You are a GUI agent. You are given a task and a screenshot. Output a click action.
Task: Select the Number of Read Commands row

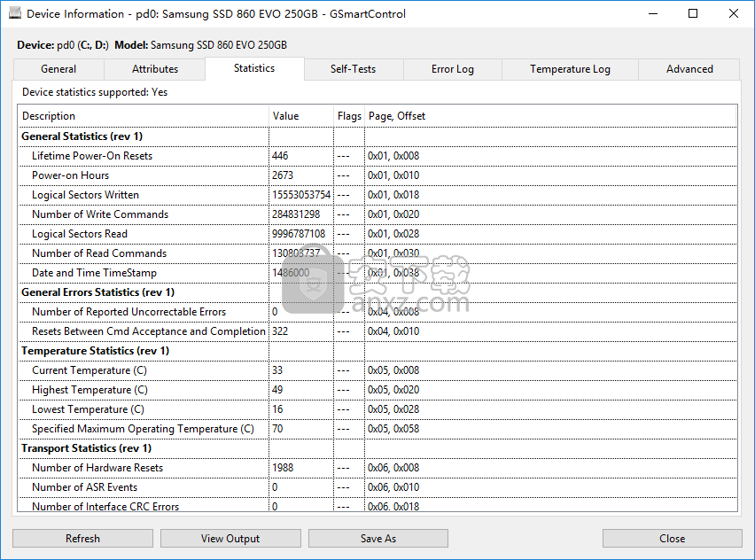[x=377, y=253]
